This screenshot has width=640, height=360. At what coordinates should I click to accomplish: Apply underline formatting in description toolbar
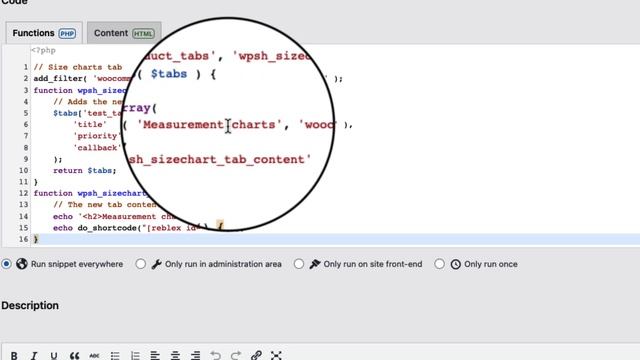(x=54, y=356)
